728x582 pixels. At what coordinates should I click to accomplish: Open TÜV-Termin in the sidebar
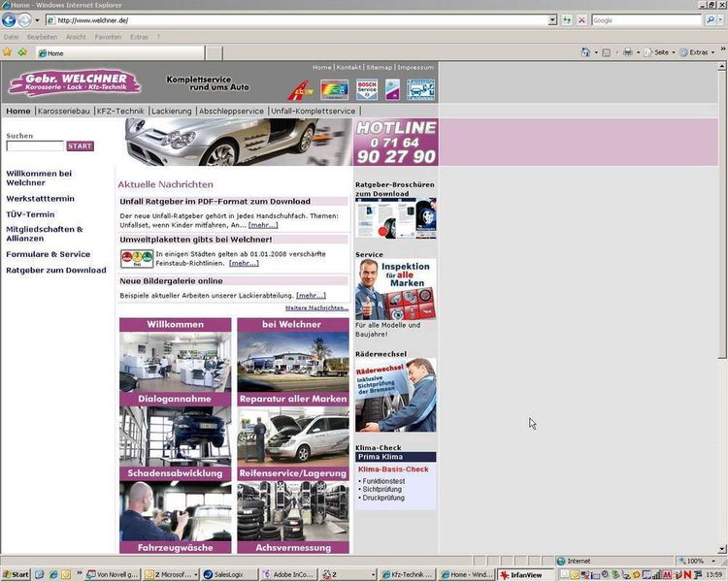[30, 214]
